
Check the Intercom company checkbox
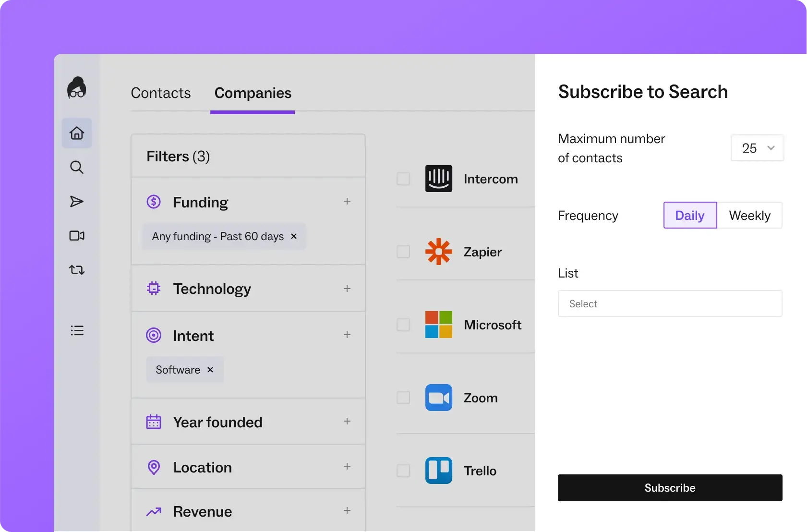pos(403,179)
